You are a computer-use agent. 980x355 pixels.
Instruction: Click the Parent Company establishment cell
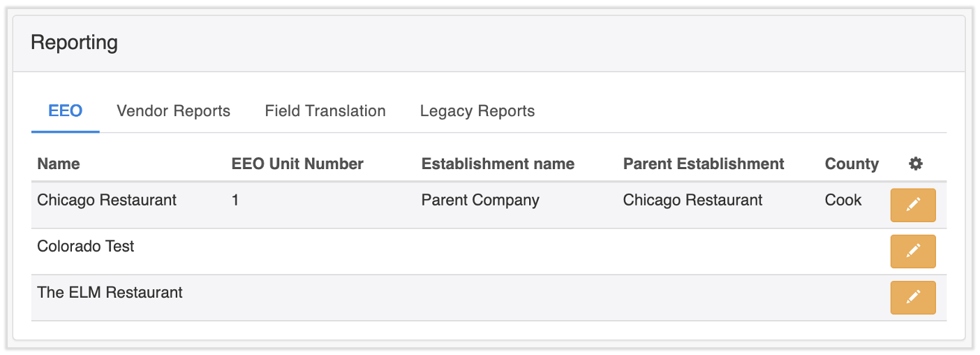(480, 201)
